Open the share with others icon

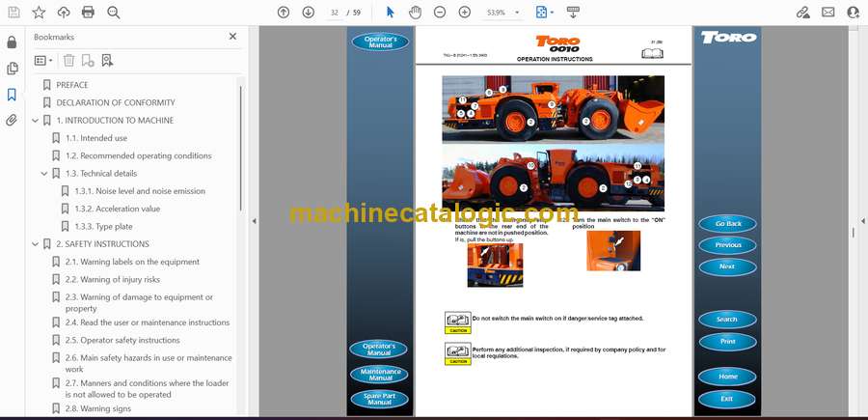pyautogui.click(x=854, y=13)
